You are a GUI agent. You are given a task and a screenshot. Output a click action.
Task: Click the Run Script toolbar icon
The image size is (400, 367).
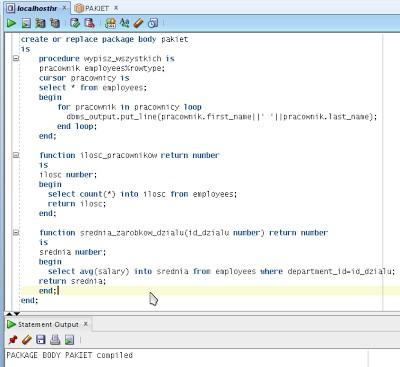[x=26, y=23]
